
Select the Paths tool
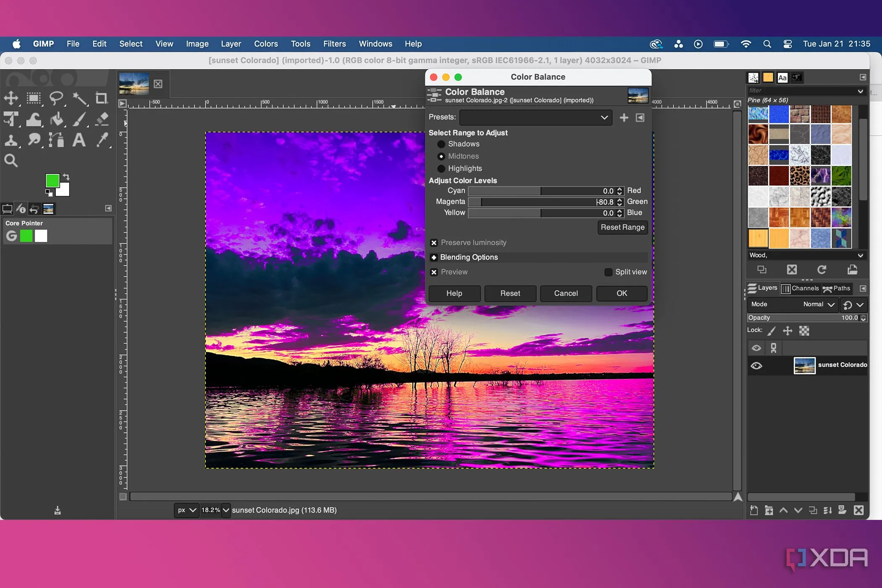point(56,140)
